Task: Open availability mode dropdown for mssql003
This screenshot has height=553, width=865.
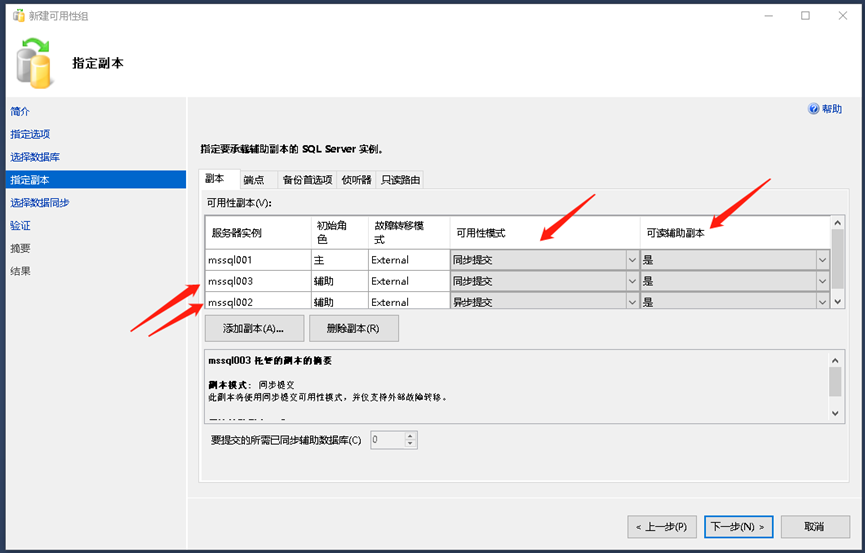Action: 632,281
